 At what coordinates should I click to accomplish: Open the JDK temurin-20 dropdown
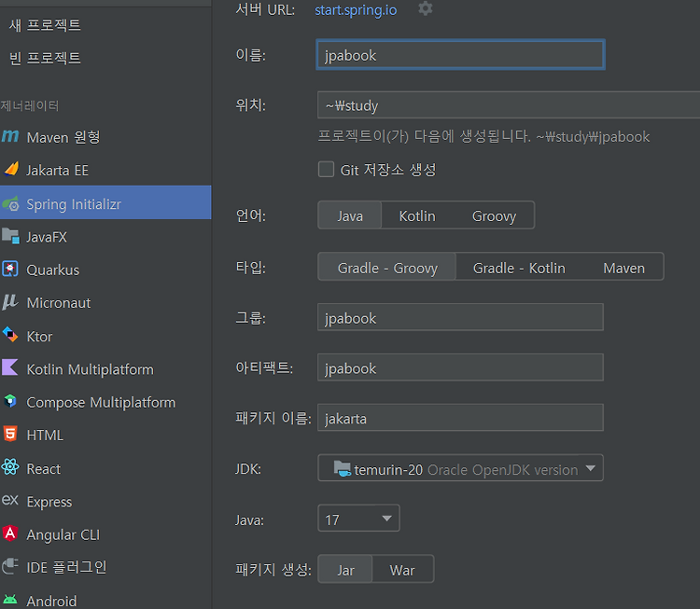coord(460,468)
